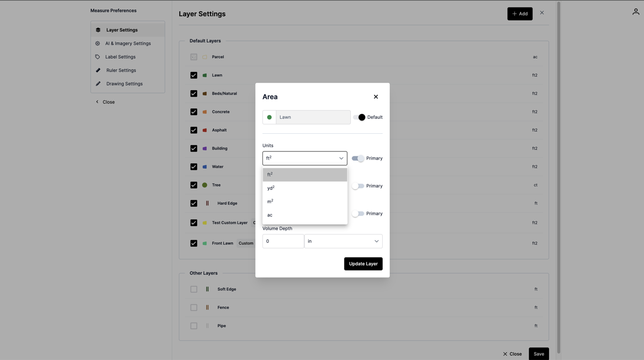Click the Tree layer green circle icon
This screenshot has width=644, height=360.
[x=204, y=185]
